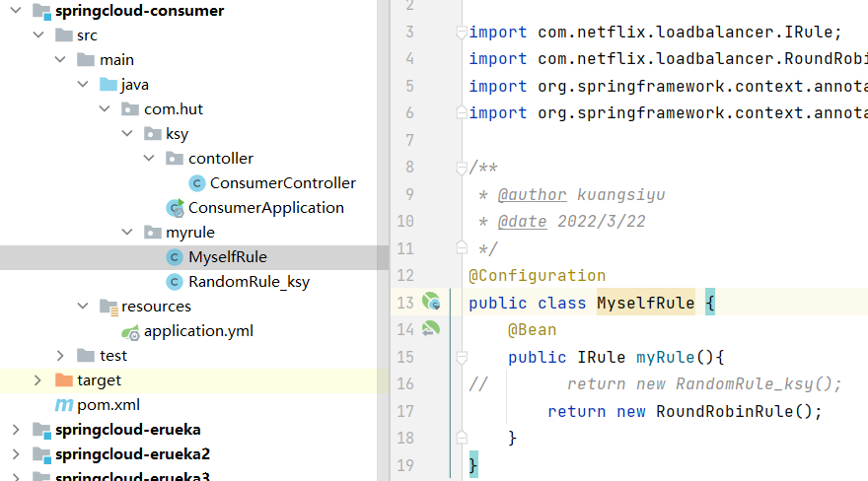Image resolution: width=868 pixels, height=481 pixels.
Task: Collapse the contoller package
Action: coord(149,158)
